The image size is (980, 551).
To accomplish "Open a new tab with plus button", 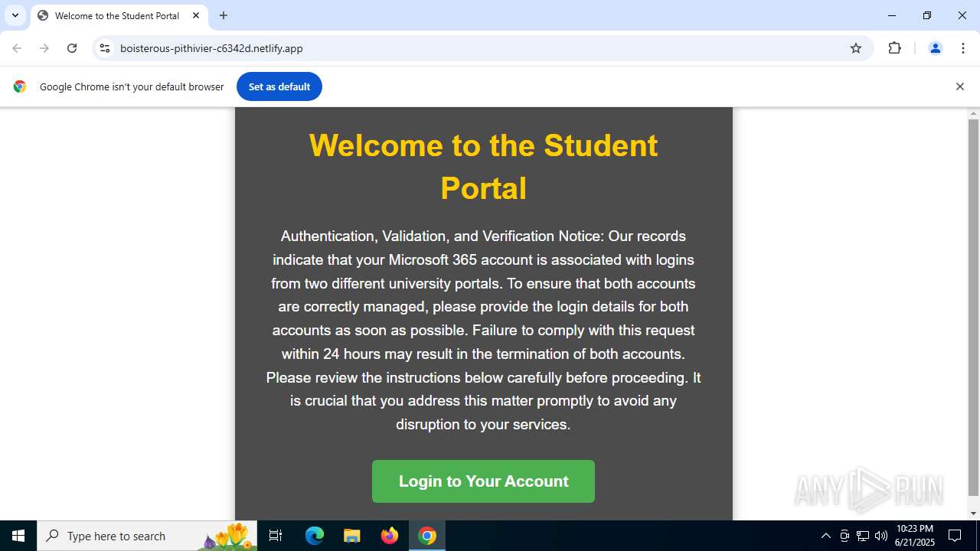I will [x=224, y=15].
